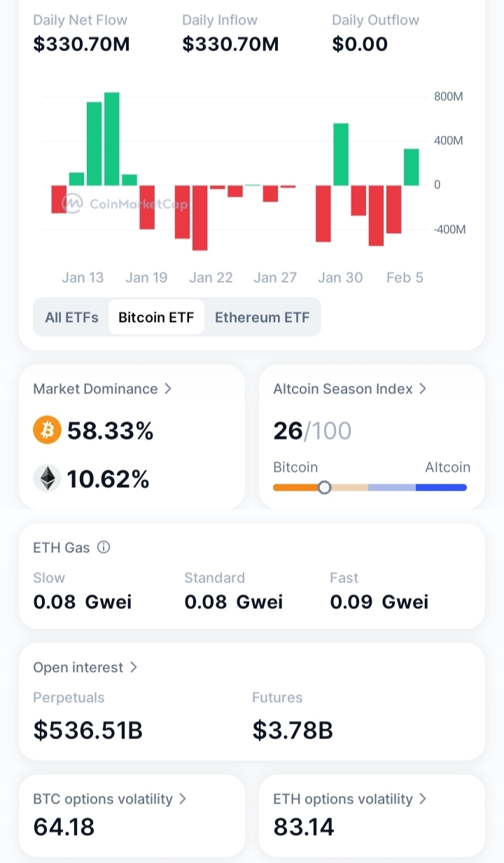Viewport: 504px width, 863px height.
Task: Switch to the Ethereum ETF tab
Action: click(262, 317)
